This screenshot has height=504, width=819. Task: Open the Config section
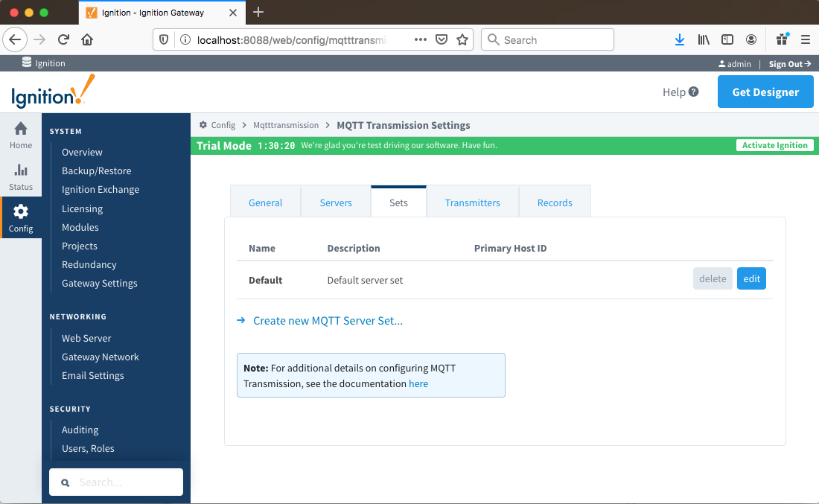21,218
